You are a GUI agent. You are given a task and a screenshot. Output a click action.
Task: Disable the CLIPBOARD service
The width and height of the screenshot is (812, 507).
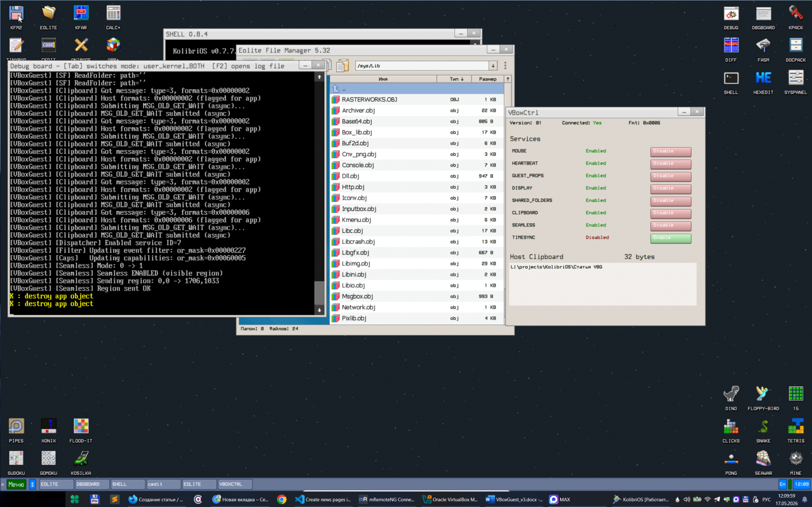[x=670, y=213]
